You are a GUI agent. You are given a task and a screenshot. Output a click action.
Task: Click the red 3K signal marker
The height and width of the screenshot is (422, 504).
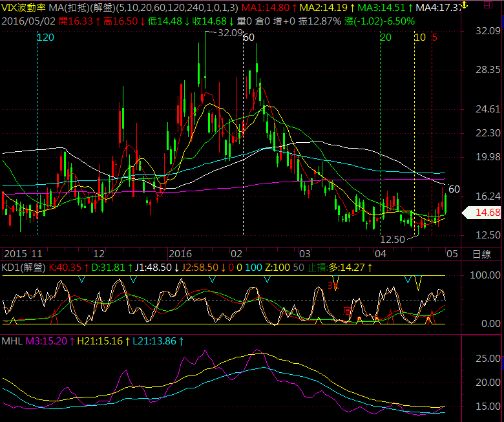point(333,285)
